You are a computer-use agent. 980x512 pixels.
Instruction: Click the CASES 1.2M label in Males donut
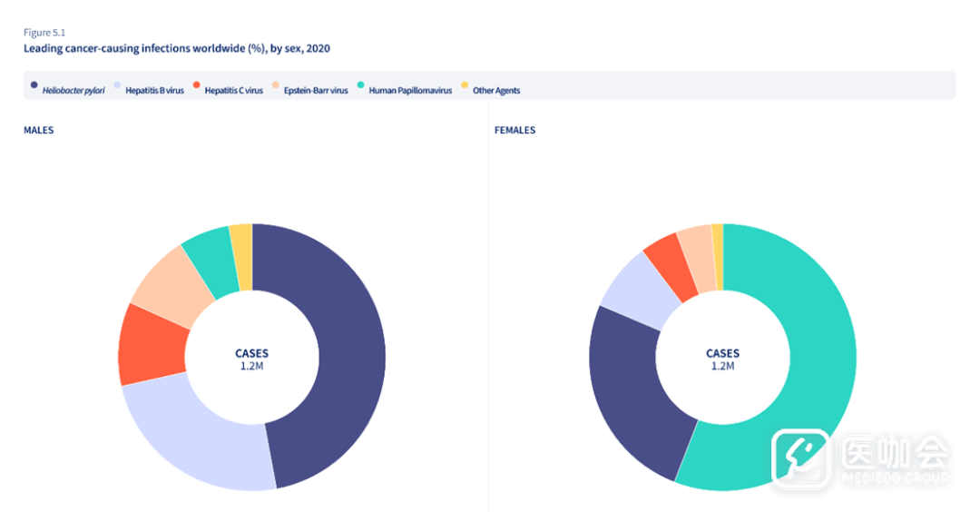pos(252,359)
